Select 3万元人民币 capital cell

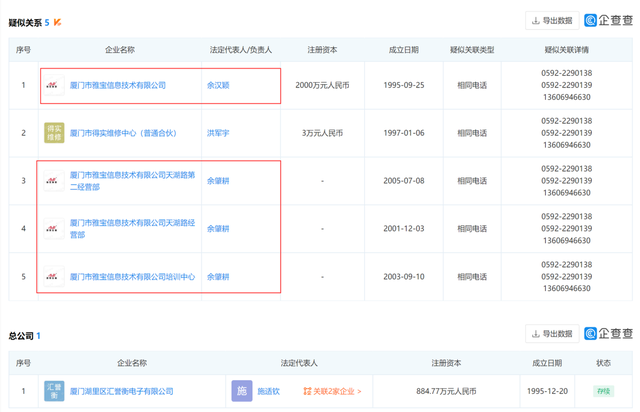[322, 133]
